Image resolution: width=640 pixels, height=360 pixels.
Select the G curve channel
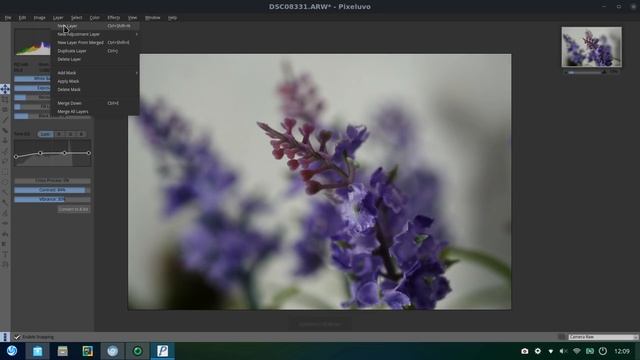(70, 134)
